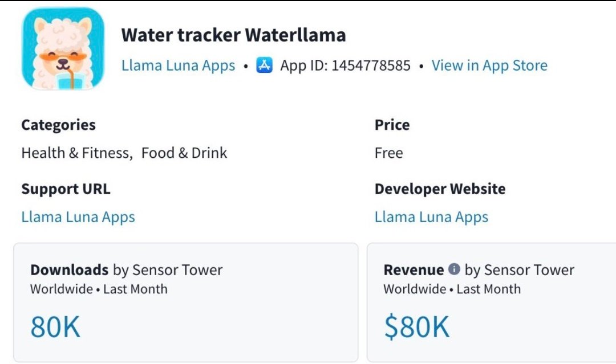Click the Waterllama llama app icon

point(63,48)
